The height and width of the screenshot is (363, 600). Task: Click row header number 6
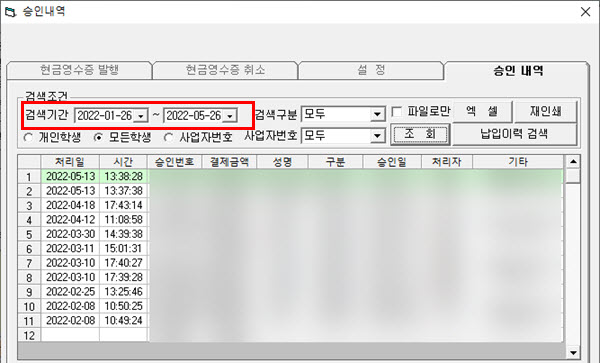point(29,249)
